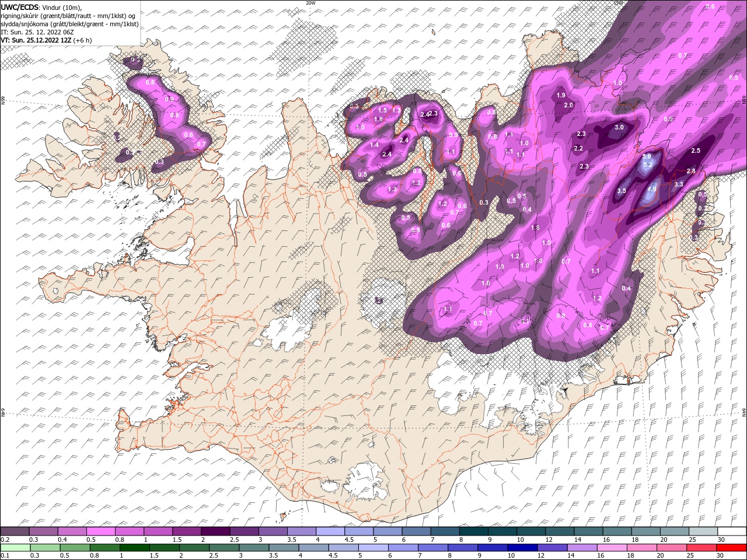Click the 'UWC/ECDS' title text
Viewport: 747px width, 560px height.
pyautogui.click(x=20, y=7)
